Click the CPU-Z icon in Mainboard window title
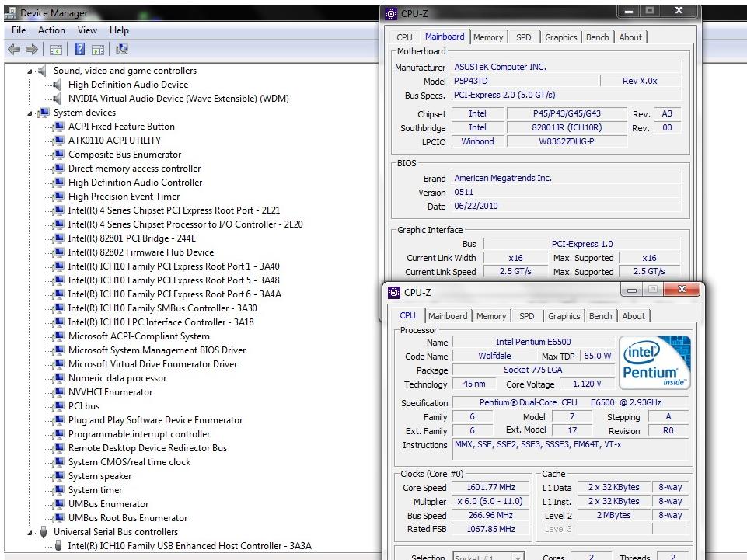Screen dimensions: 747x560 [391, 14]
